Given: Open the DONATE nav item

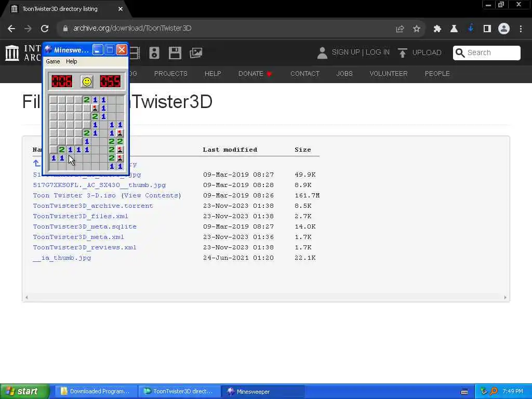Looking at the screenshot, I should click(x=255, y=74).
